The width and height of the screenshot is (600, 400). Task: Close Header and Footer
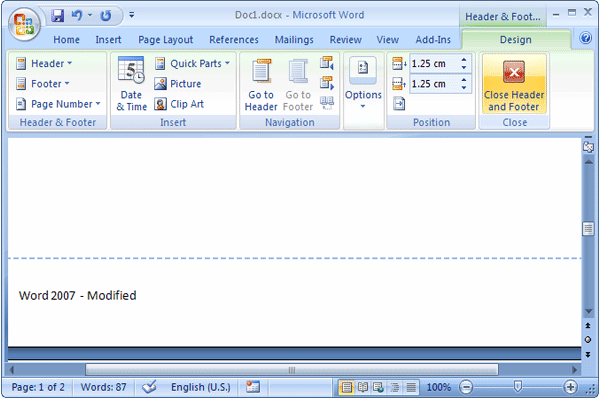514,84
